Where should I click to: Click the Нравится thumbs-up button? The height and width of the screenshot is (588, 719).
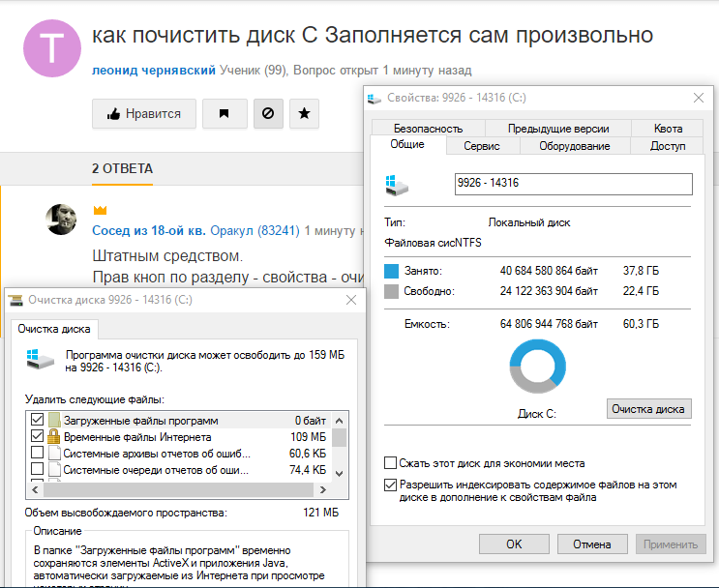[144, 114]
